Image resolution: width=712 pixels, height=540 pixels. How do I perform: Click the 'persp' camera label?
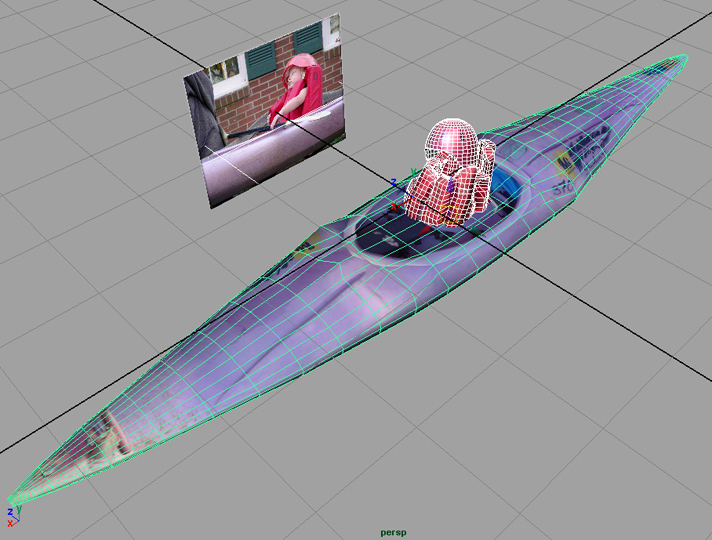[x=393, y=532]
